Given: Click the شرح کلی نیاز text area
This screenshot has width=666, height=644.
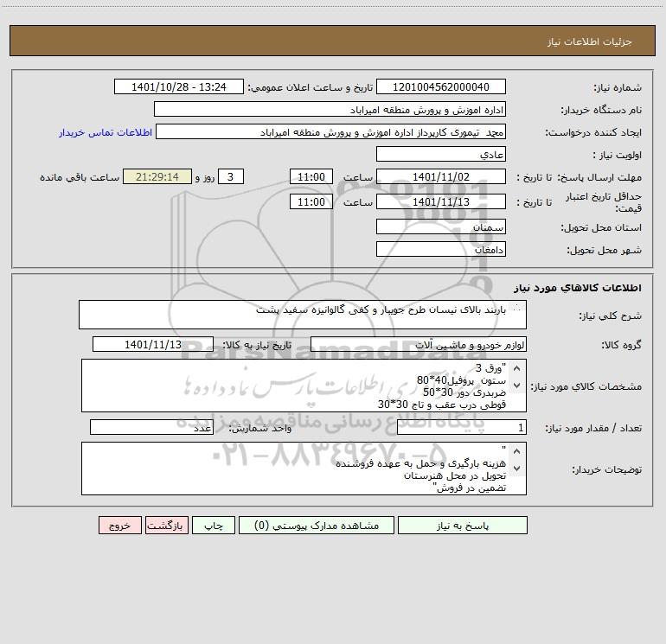Looking at the screenshot, I should (x=303, y=315).
